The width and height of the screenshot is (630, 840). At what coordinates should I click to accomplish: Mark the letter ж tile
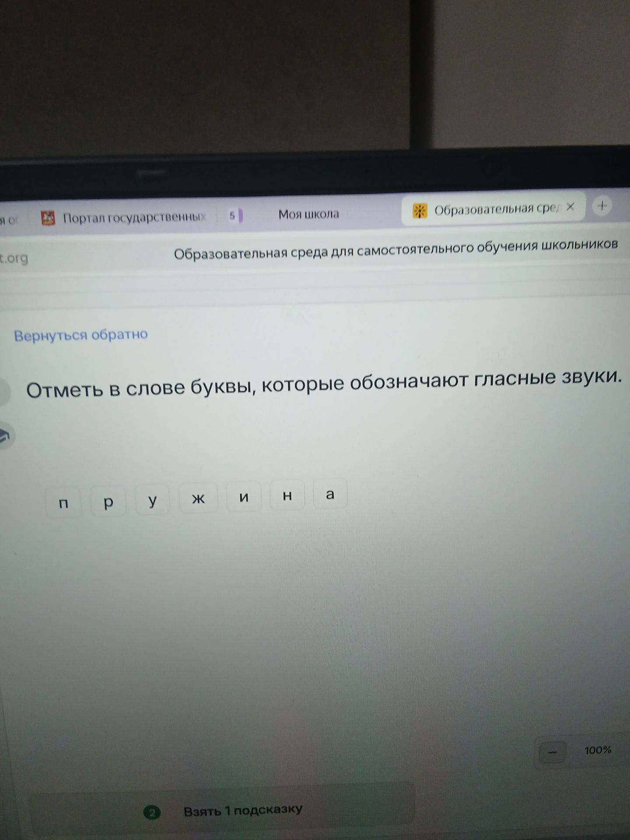coord(198,497)
